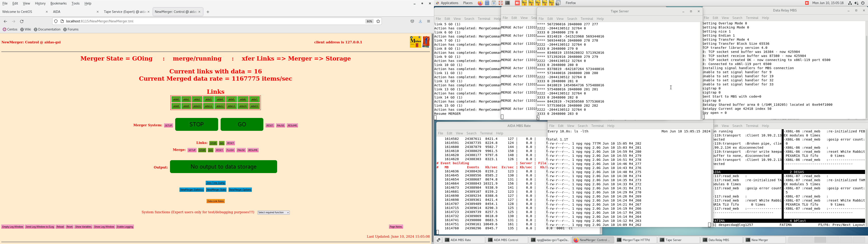Save page to Pocket icon
The width and height of the screenshot is (868, 244).
(412, 21)
